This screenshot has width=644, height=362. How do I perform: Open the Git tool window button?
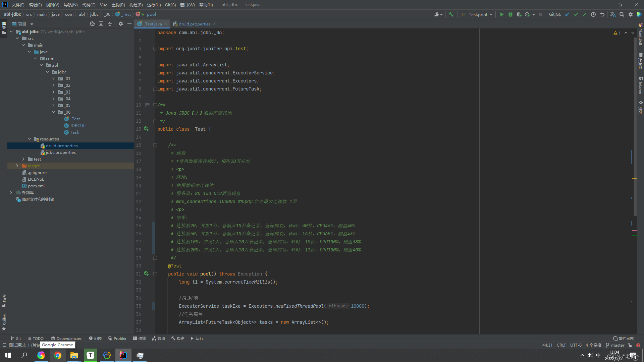click(16, 338)
